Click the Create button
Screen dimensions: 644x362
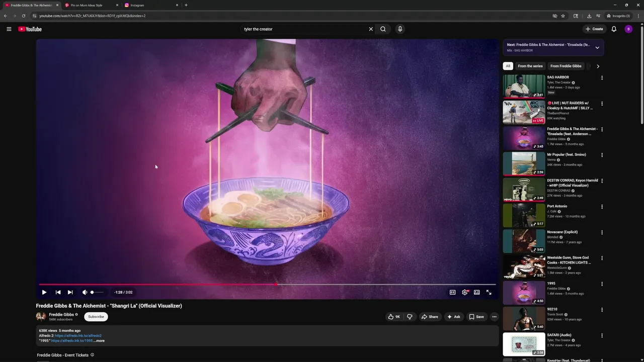point(594,29)
